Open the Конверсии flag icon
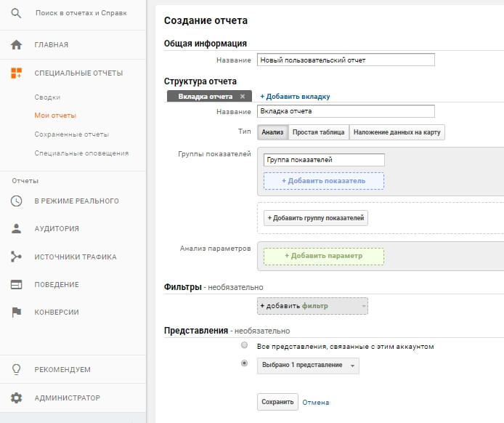This screenshot has height=423, width=504. pyautogui.click(x=16, y=312)
